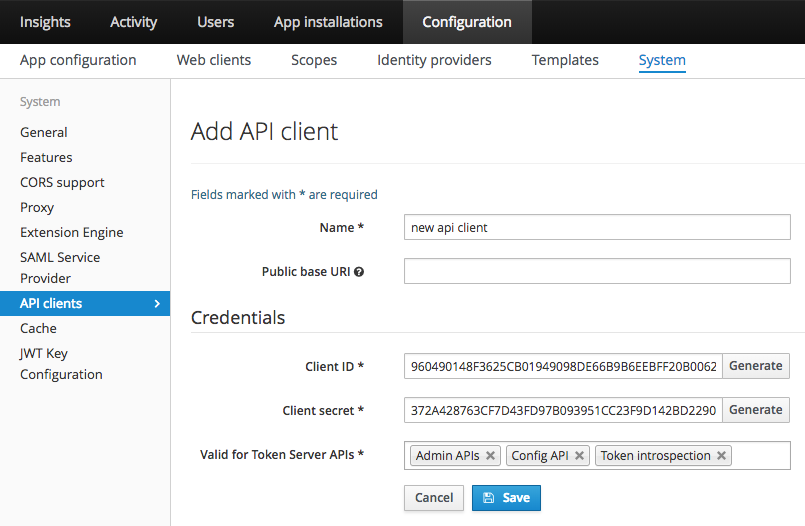
Task: Open Extension Engine in the sidebar
Action: tap(72, 232)
